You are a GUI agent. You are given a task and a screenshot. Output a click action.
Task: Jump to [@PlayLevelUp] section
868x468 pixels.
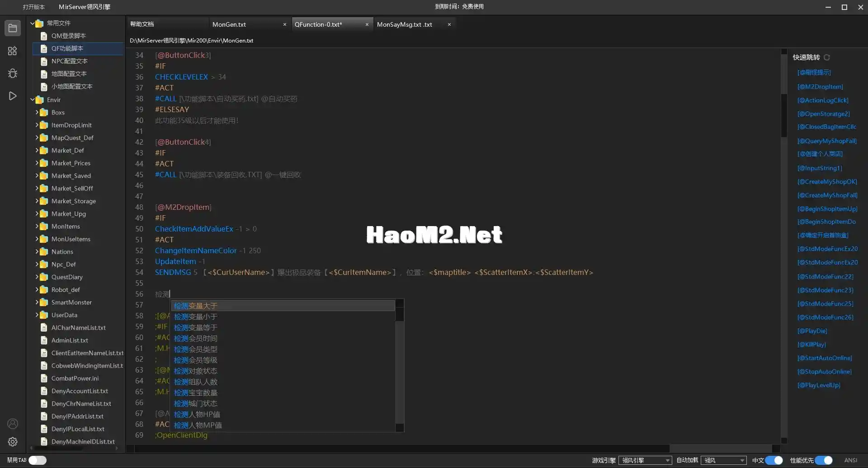[x=819, y=385]
